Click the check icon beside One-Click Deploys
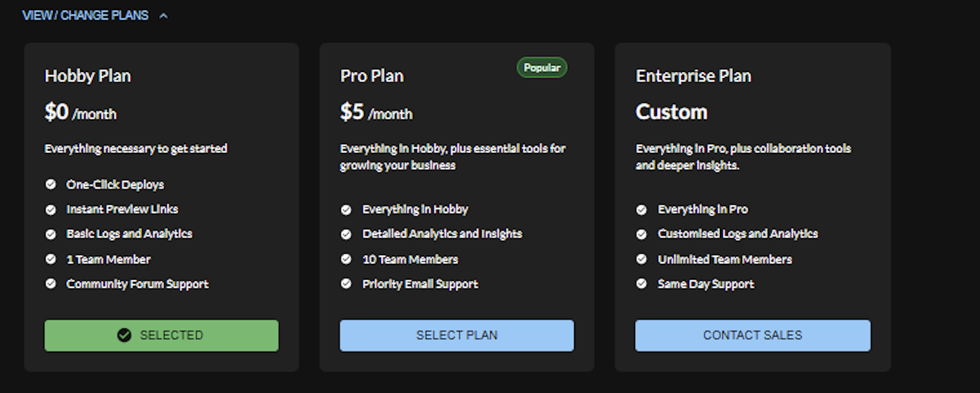Screen dimensions: 980x393 (51, 184)
